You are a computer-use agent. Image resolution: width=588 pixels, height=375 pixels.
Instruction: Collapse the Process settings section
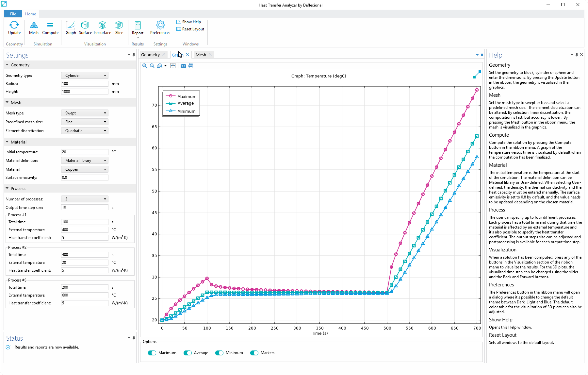[7, 188]
